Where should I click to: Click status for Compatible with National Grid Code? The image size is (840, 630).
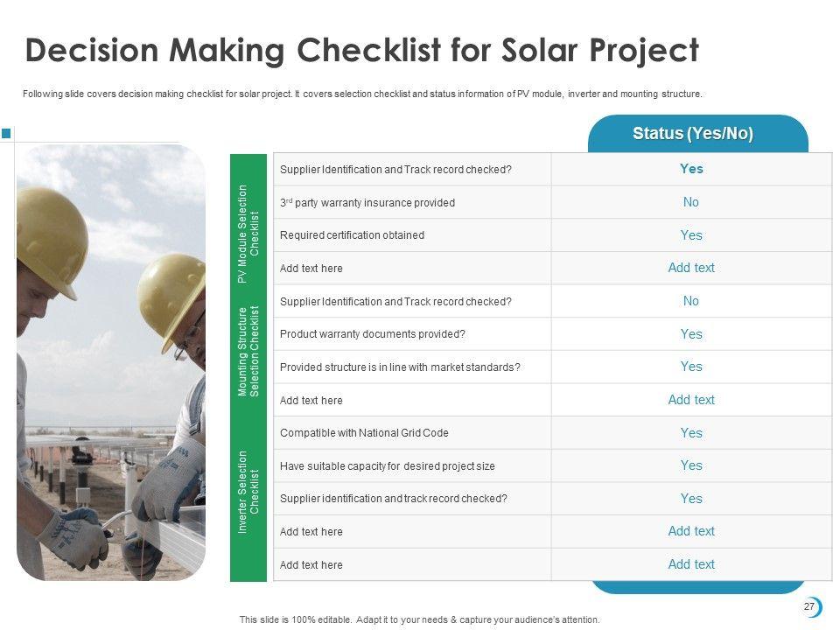[691, 433]
